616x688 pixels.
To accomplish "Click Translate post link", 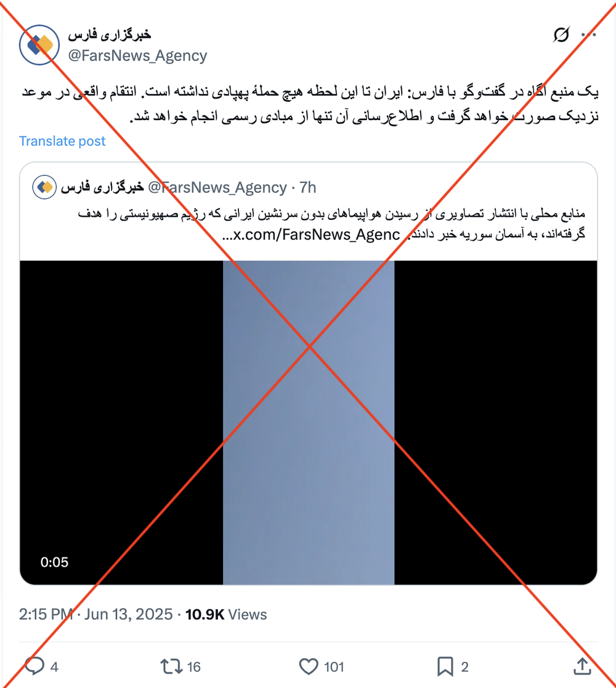I will point(62,141).
